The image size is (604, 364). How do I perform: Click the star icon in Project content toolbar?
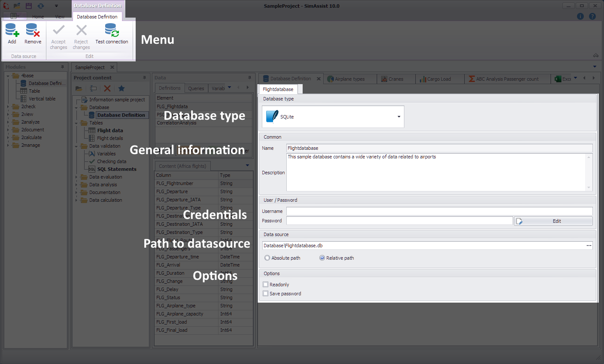pos(121,88)
